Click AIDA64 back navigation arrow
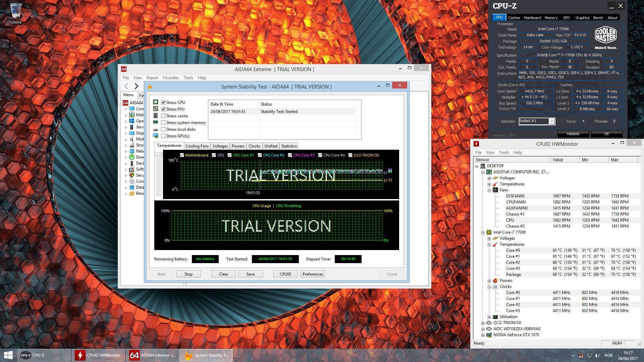 [126, 86]
